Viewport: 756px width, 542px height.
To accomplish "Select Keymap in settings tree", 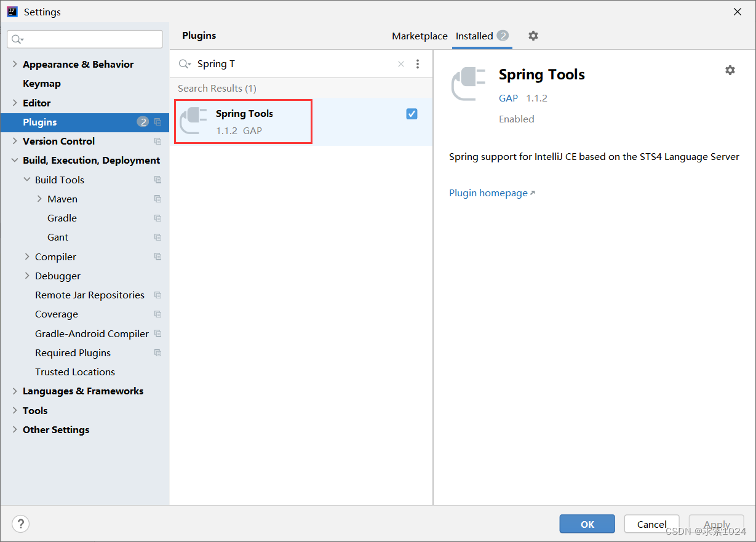I will coord(42,84).
